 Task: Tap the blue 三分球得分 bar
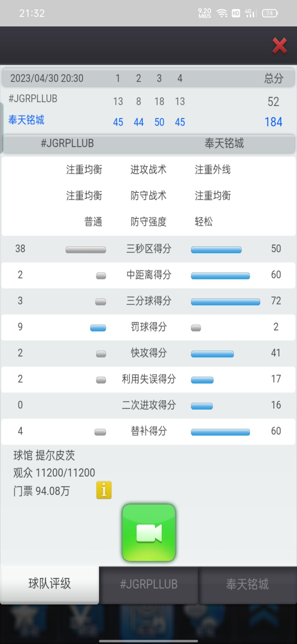pyautogui.click(x=226, y=302)
